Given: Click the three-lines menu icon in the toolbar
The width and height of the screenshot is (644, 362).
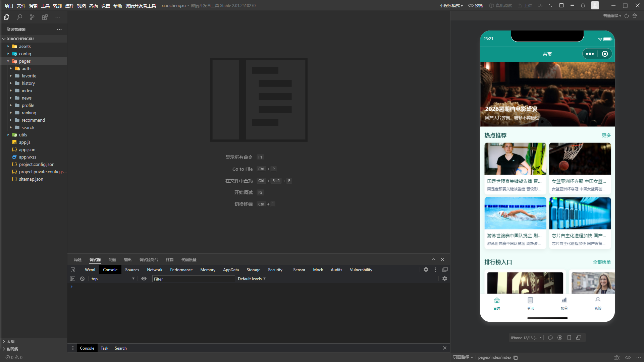Looking at the screenshot, I should coord(572,5).
